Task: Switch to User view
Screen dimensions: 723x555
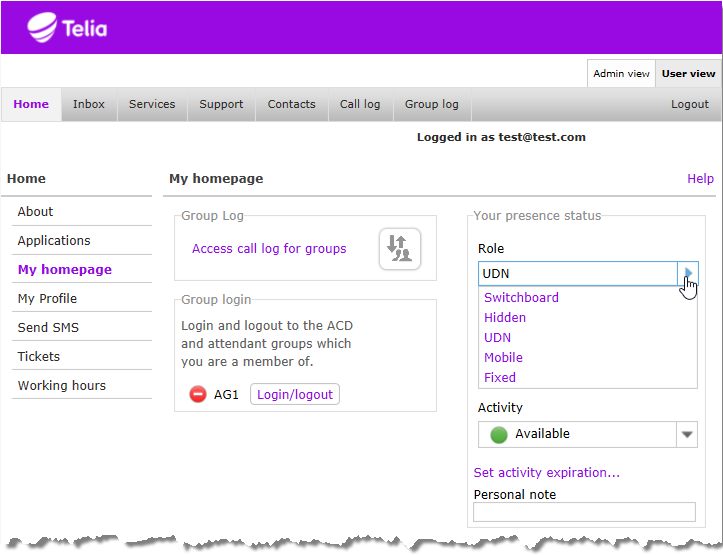Action: click(688, 73)
